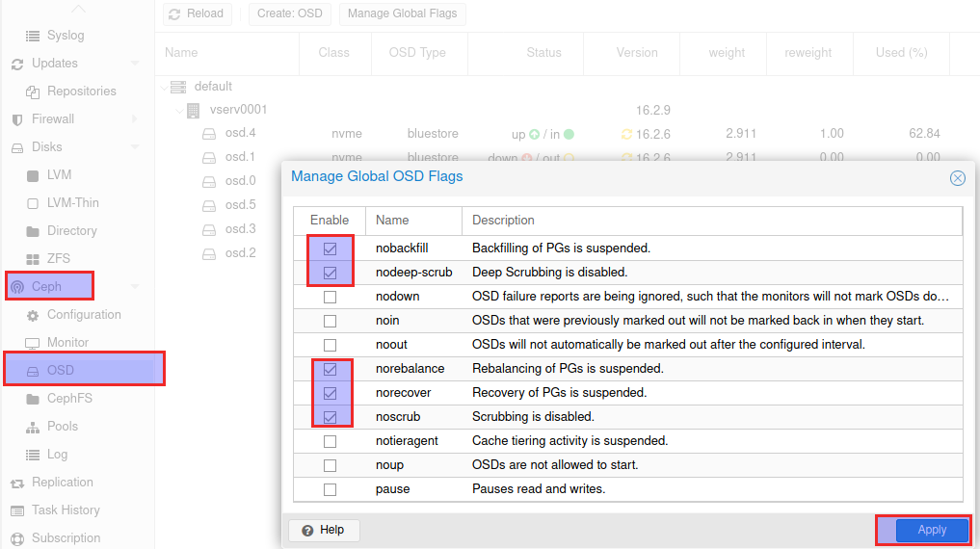The height and width of the screenshot is (549, 980).
Task: Open the CephFS menu item
Action: coord(68,399)
